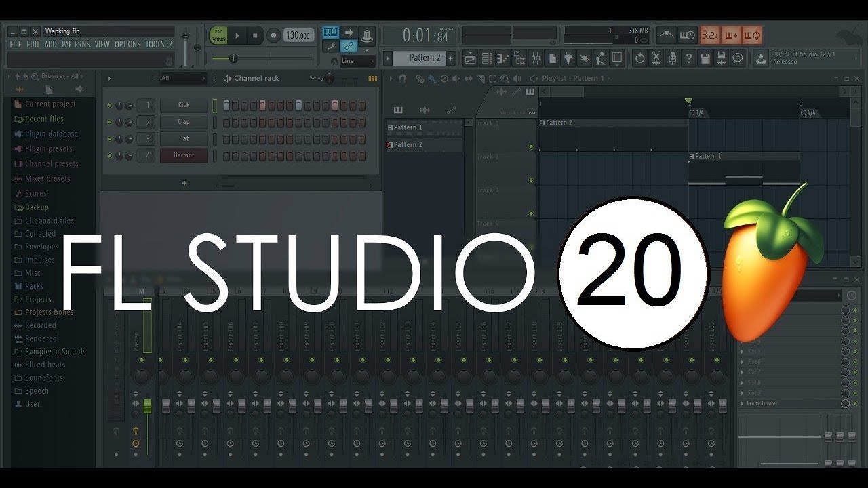Open the OPTIONS menu

(127, 44)
